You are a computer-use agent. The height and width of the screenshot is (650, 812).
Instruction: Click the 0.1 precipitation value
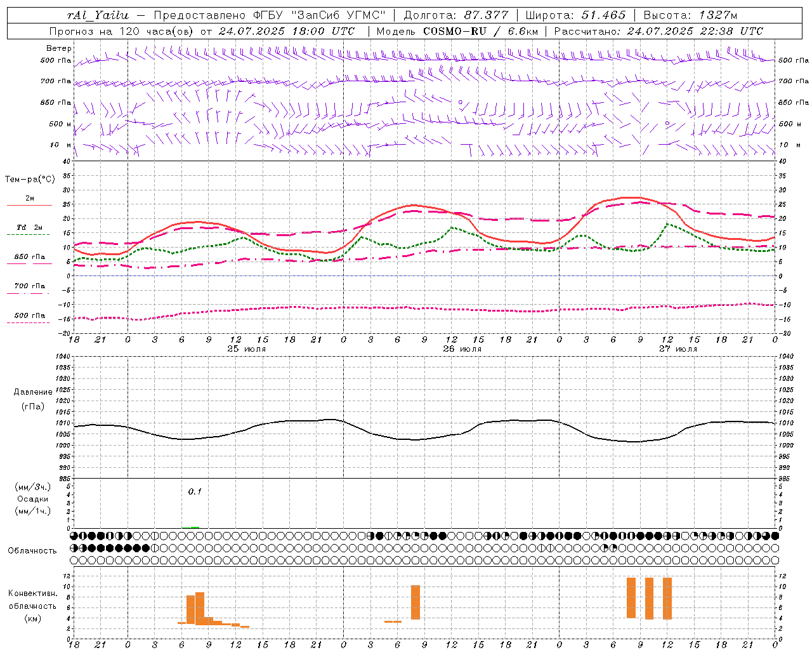point(195,491)
